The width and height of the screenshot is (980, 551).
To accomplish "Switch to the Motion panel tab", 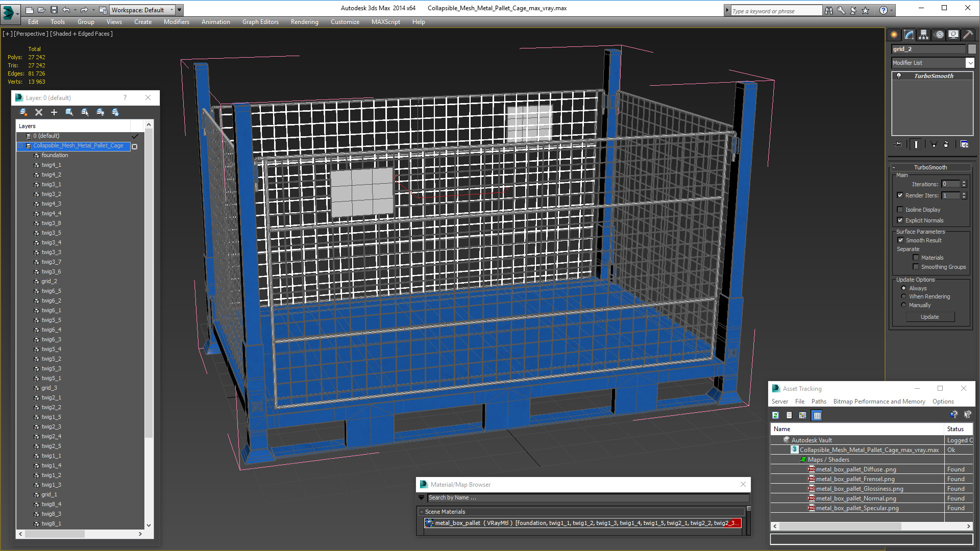I will coord(939,35).
